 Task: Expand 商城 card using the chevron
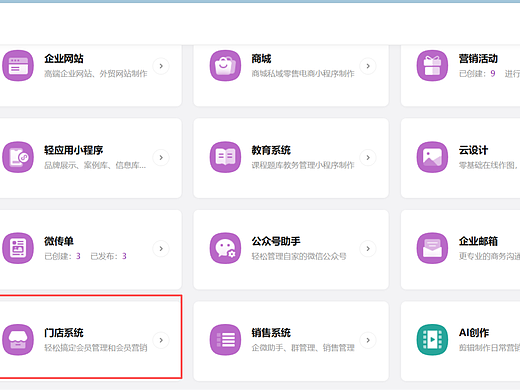[368, 66]
